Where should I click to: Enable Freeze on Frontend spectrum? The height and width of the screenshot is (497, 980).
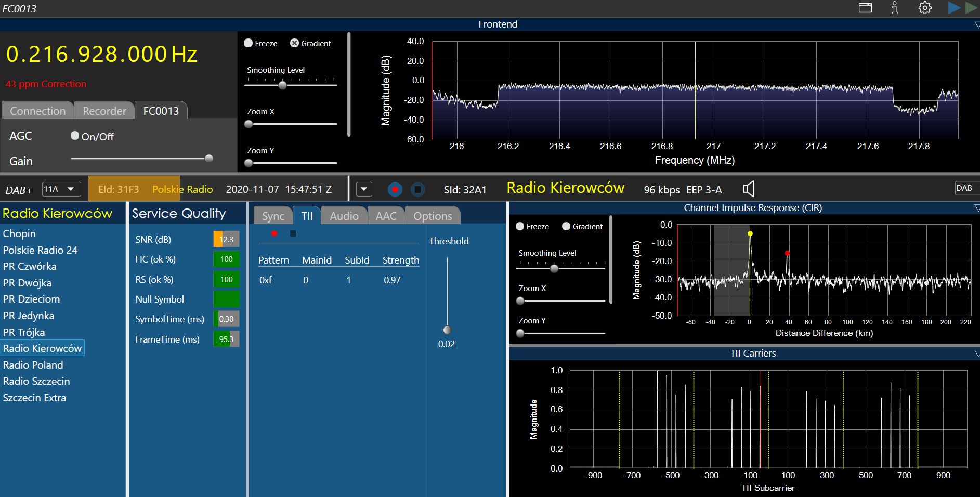tap(249, 43)
